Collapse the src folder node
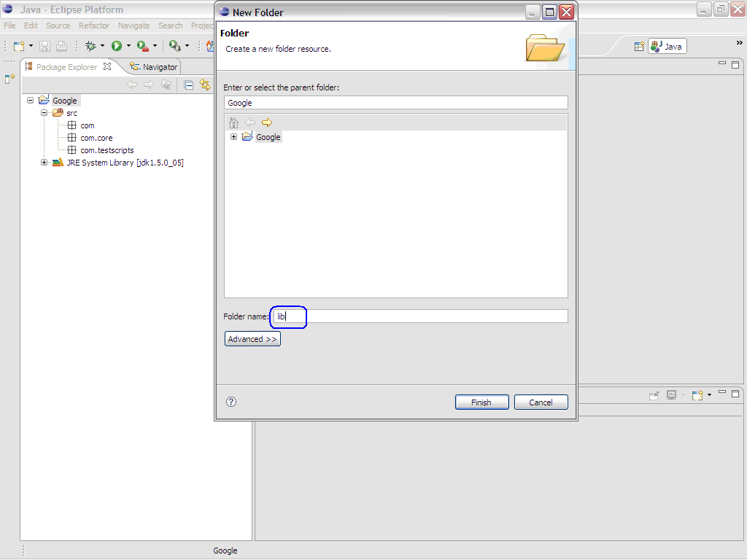747x560 pixels. pyautogui.click(x=44, y=113)
